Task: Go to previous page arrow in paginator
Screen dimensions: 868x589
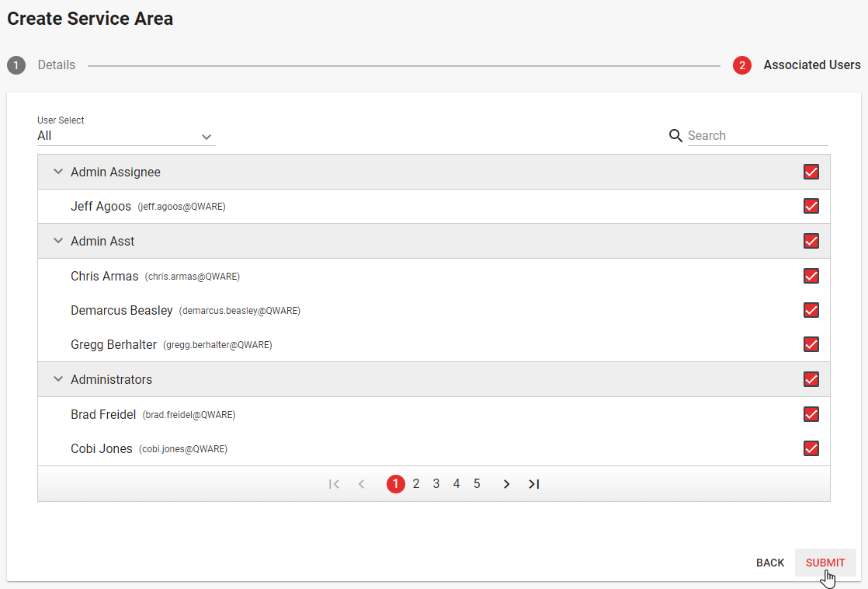Action: click(362, 484)
